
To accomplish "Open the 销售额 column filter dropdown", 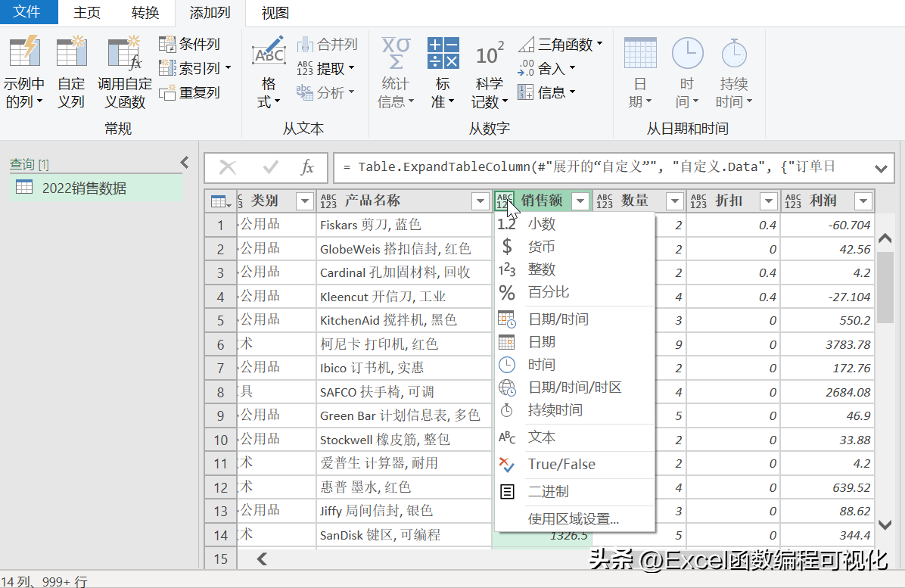I will pos(580,201).
